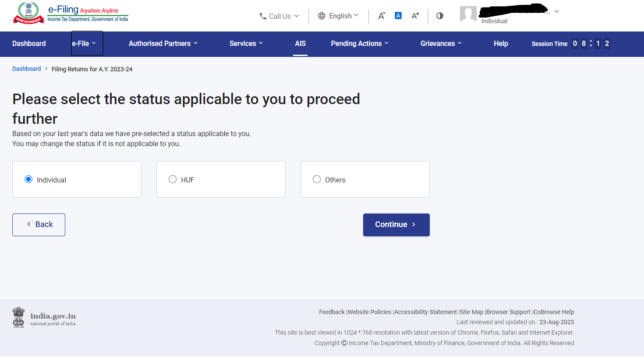Click the user profile avatar picture
This screenshot has width=644, height=357.
(468, 14)
